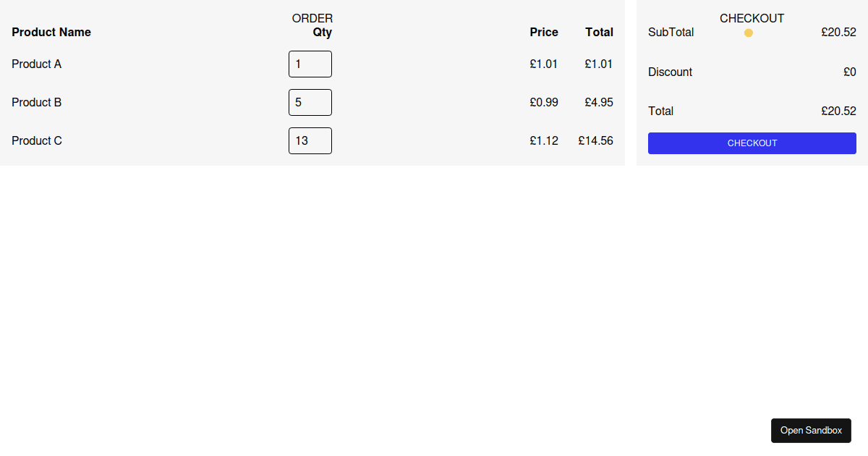Click the Qty column header
868x456 pixels.
coord(323,32)
